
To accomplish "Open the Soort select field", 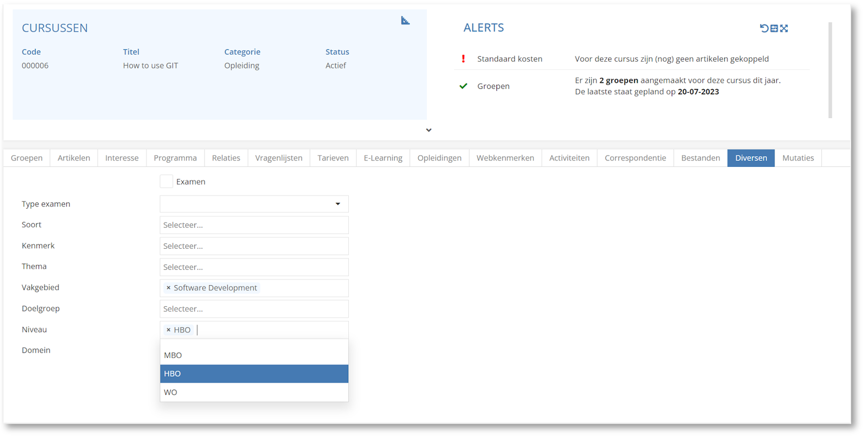I will point(254,225).
